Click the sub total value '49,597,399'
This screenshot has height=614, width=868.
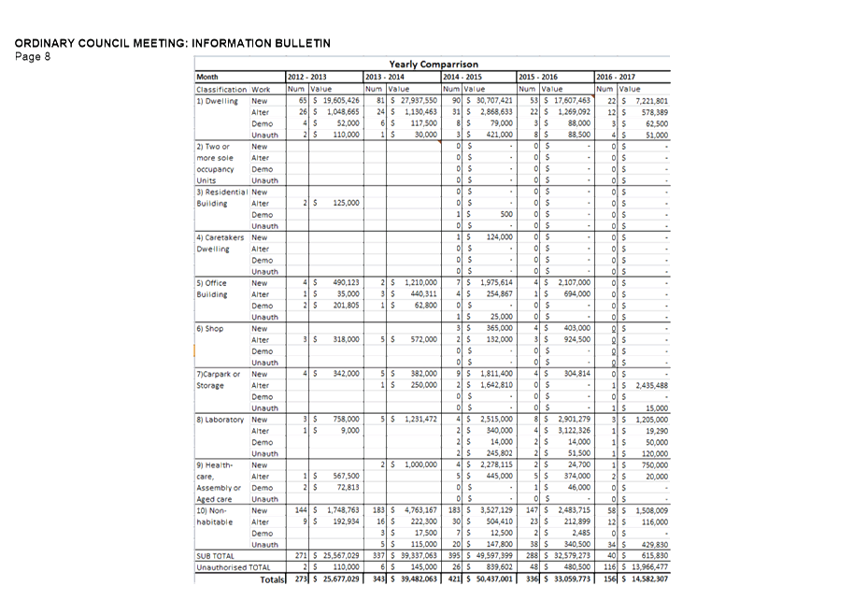coord(494,555)
